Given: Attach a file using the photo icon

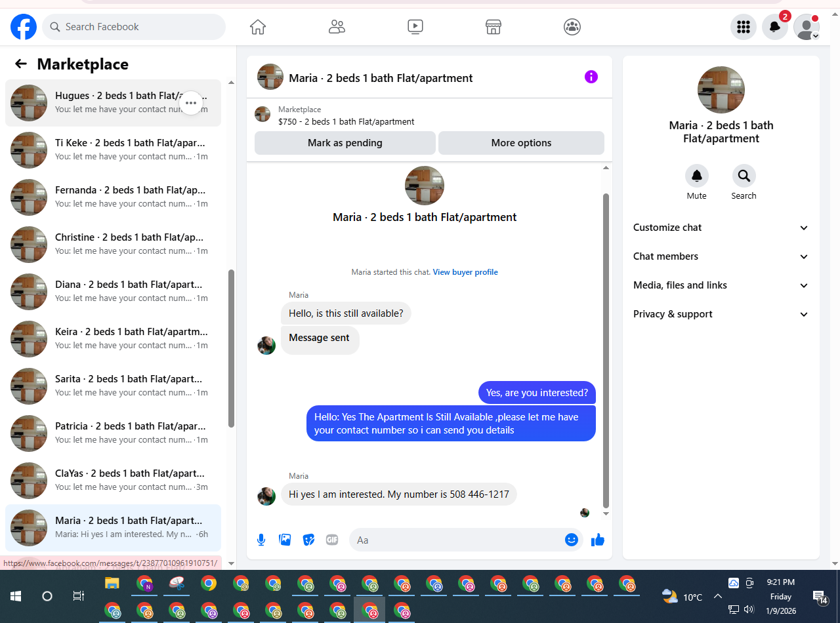Looking at the screenshot, I should (285, 540).
